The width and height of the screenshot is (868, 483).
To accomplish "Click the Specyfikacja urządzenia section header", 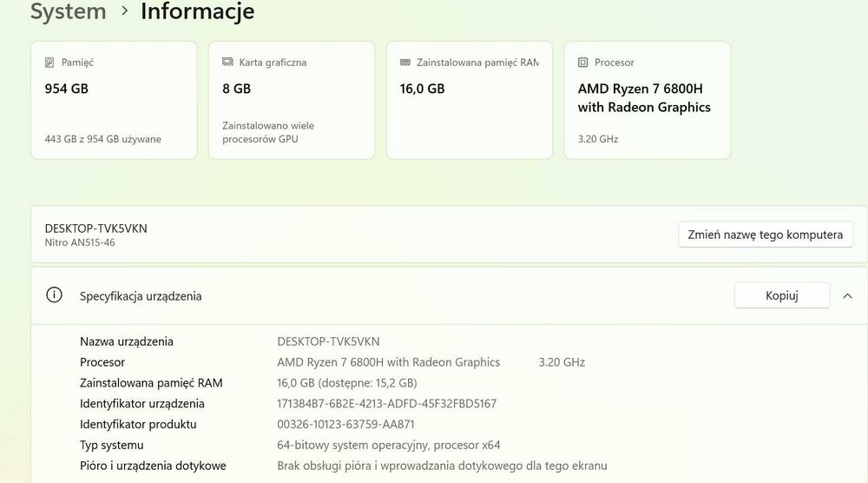I will coord(141,296).
